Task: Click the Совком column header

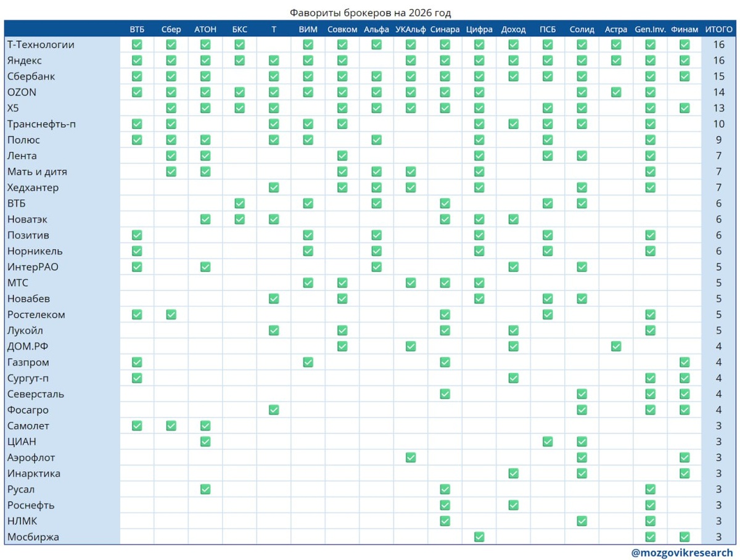Action: [342, 29]
